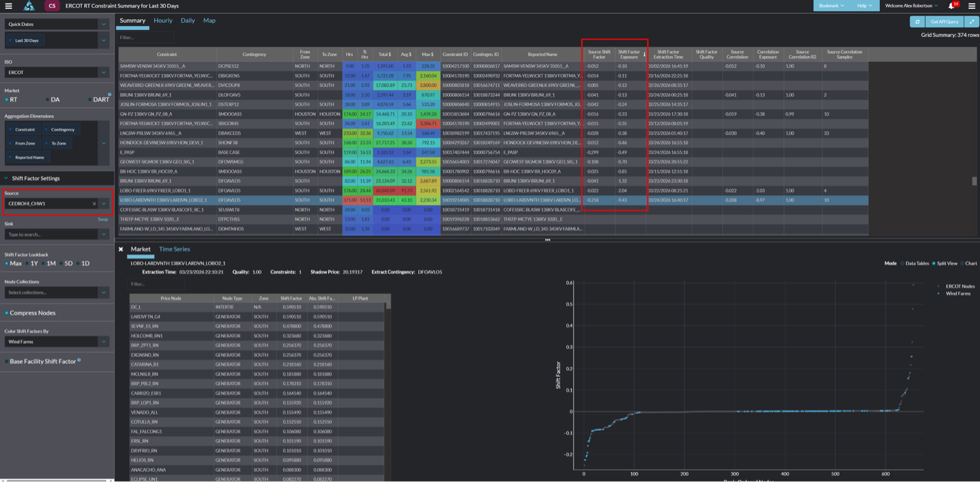Click the notification bell icon
This screenshot has width=980, height=483.
[x=951, y=6]
